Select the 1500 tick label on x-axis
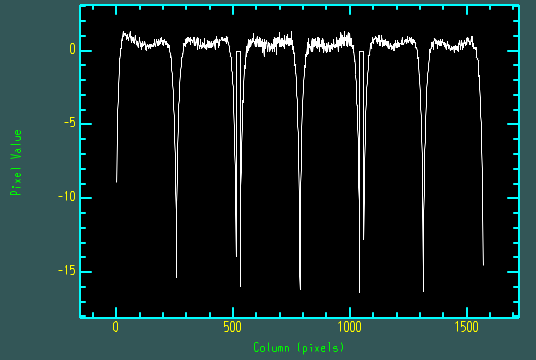The image size is (536, 360). pyautogui.click(x=467, y=328)
